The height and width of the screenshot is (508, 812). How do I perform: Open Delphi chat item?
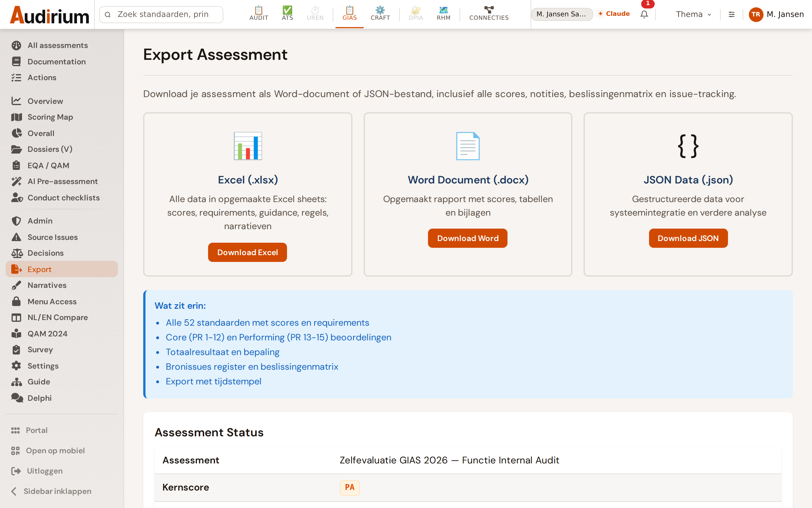coord(62,398)
